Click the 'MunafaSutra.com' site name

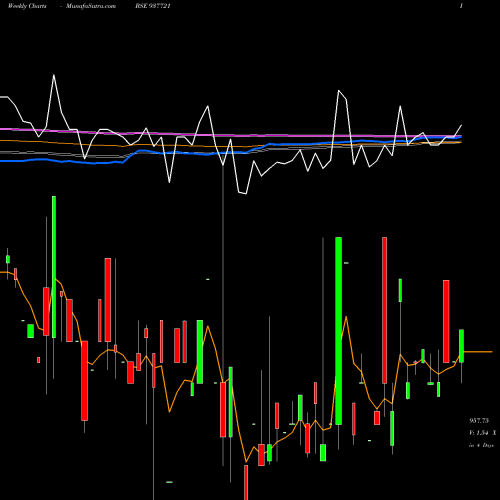pyautogui.click(x=91, y=6)
